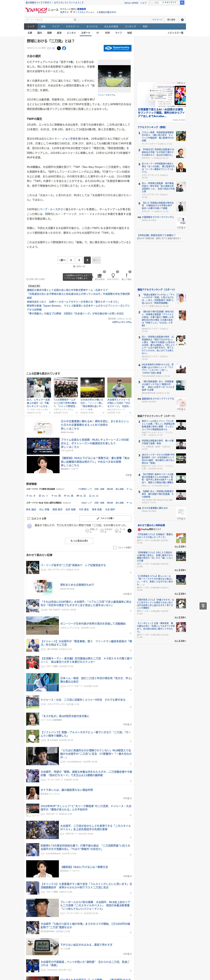This screenshot has height=980, width=210.
Task: Open the related link about 北摂ベースボールアカデミー
Action: 73,302
